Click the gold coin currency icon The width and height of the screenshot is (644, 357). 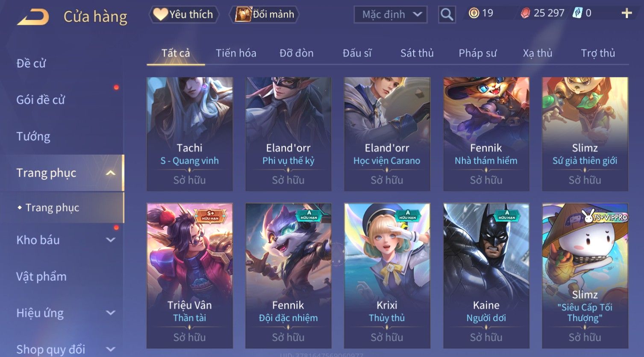[x=473, y=13]
